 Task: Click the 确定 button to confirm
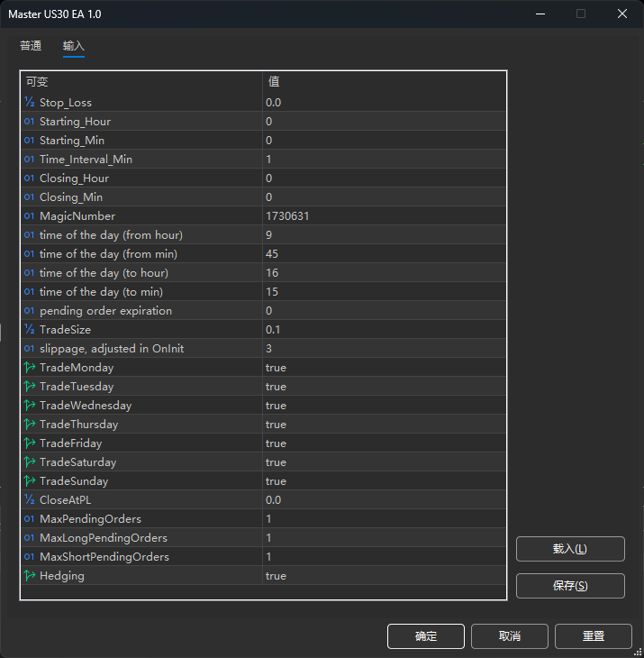click(x=425, y=636)
